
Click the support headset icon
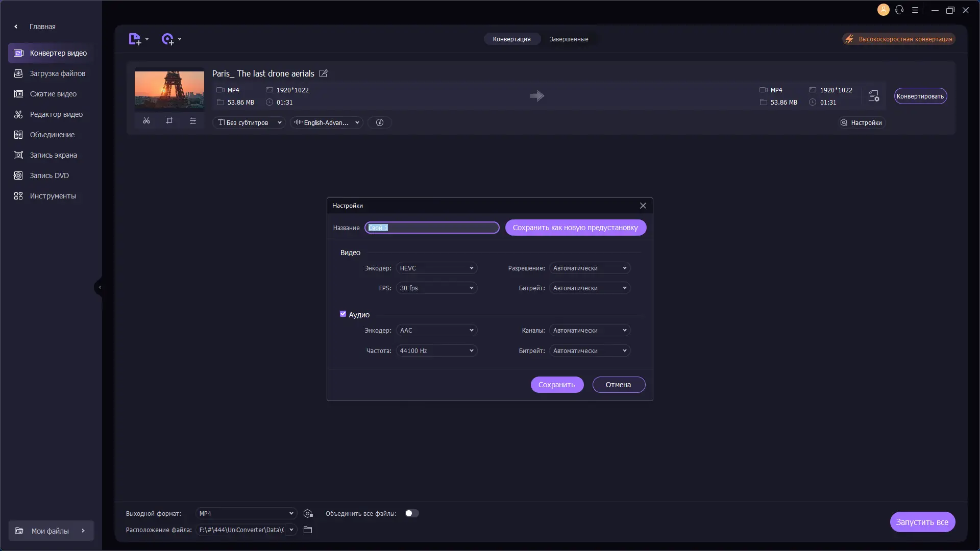point(899,10)
